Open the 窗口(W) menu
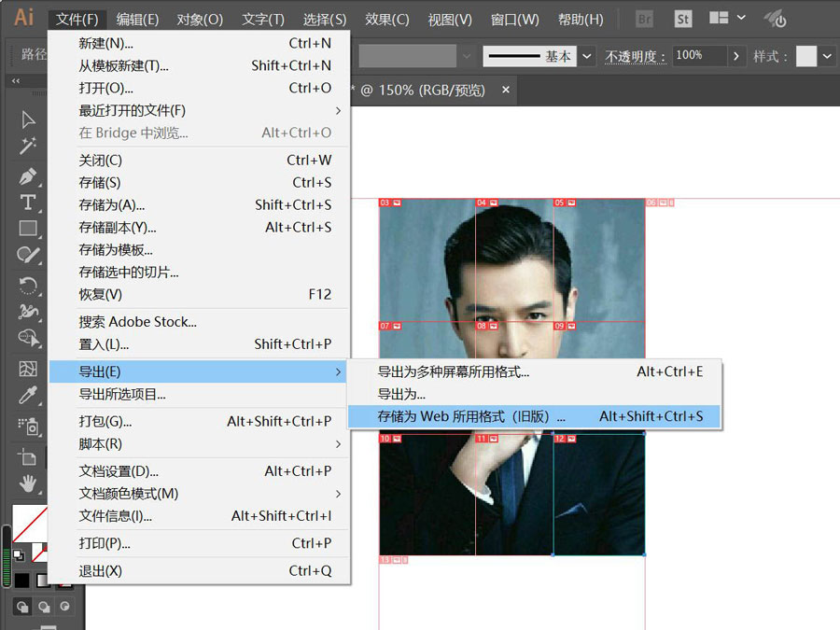 pos(515,20)
